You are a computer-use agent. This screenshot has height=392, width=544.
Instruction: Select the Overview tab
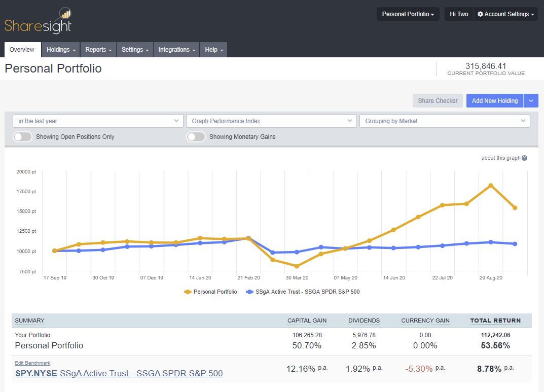(x=22, y=50)
